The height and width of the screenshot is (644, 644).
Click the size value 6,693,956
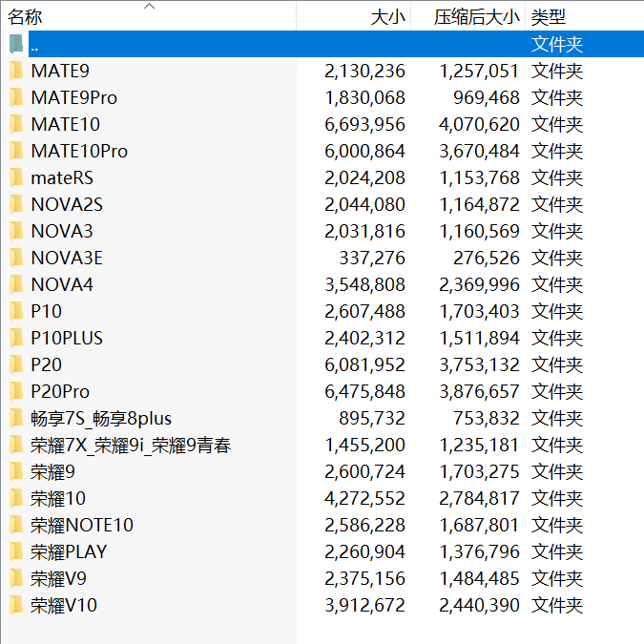[x=364, y=124]
